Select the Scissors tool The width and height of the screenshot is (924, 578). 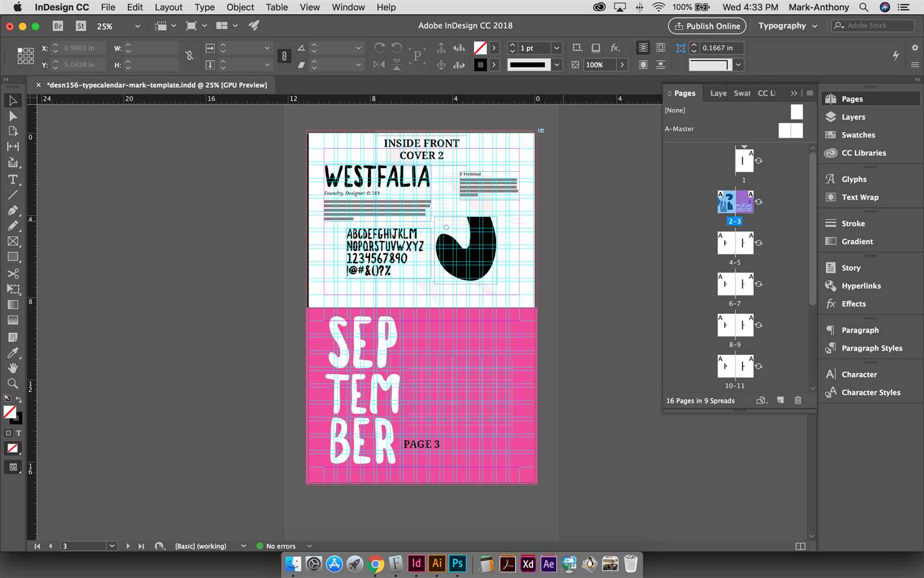point(13,273)
